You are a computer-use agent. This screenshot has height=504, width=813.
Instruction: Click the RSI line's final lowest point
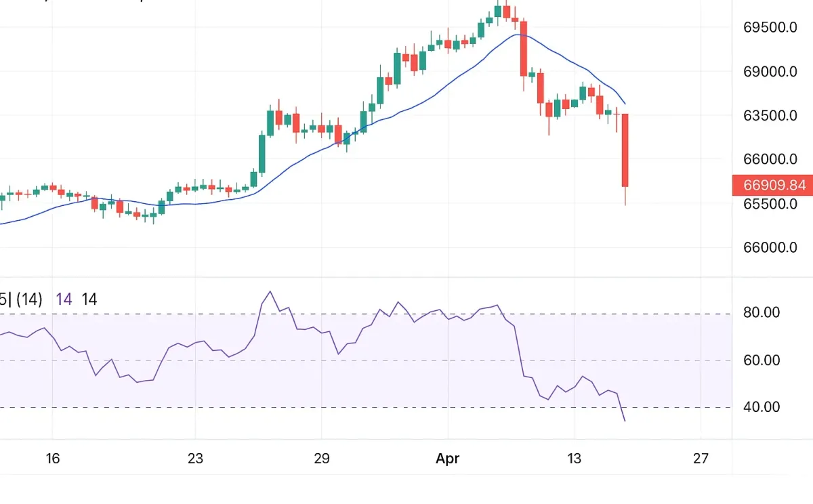tap(625, 421)
